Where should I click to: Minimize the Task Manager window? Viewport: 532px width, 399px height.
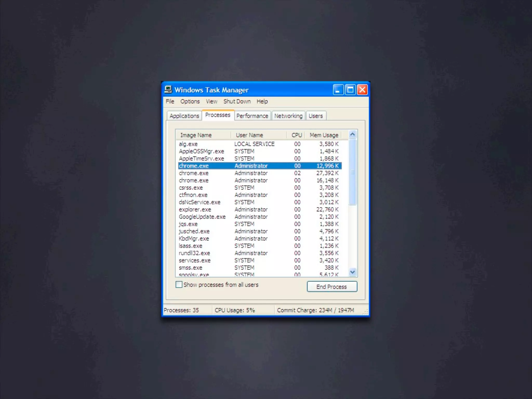(x=338, y=90)
